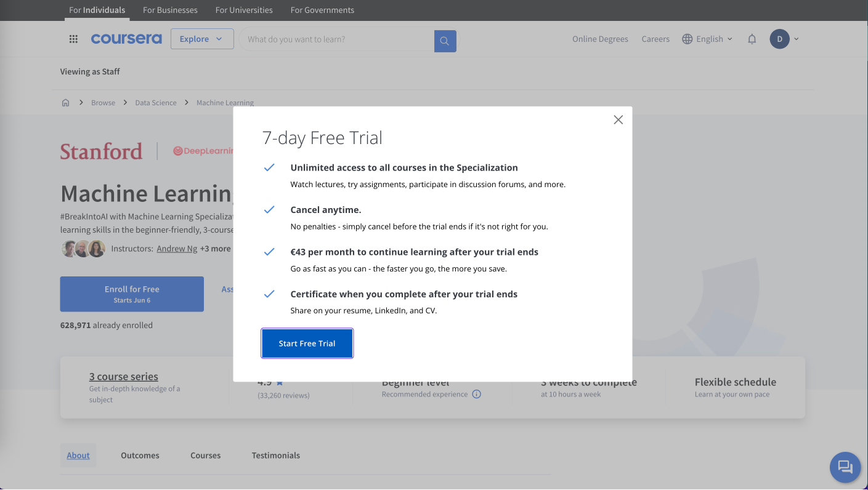The image size is (868, 490).
Task: Click the Coursera logo
Action: (x=126, y=39)
